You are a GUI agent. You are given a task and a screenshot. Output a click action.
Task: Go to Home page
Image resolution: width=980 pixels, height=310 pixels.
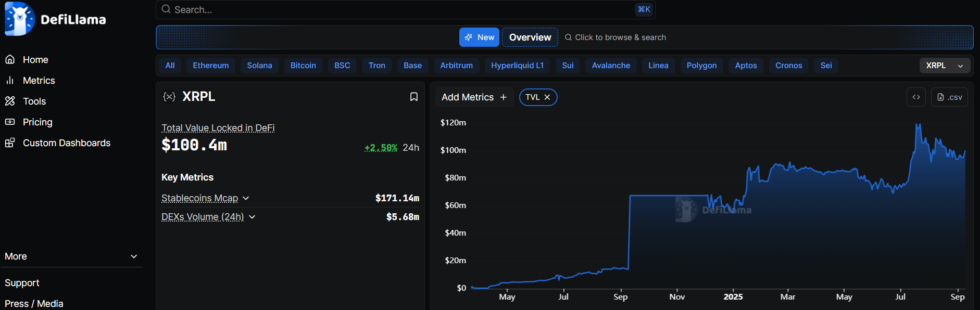(35, 60)
